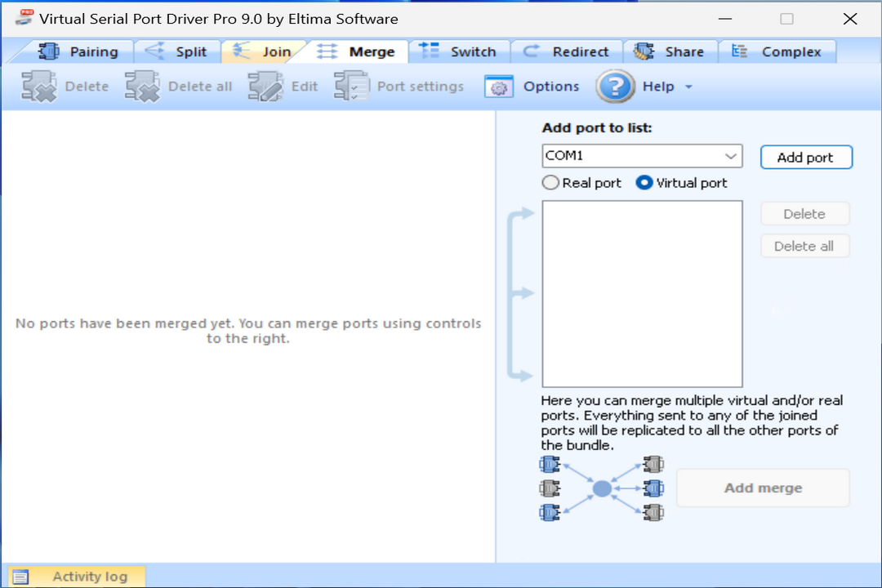This screenshot has height=588, width=882.
Task: Click the Add merge button
Action: click(x=763, y=488)
